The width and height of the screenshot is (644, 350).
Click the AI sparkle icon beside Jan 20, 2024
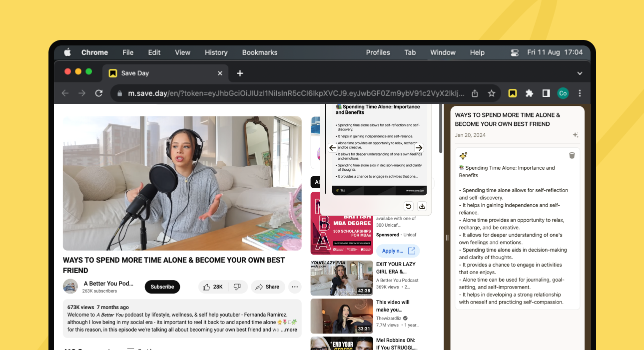pyautogui.click(x=576, y=135)
